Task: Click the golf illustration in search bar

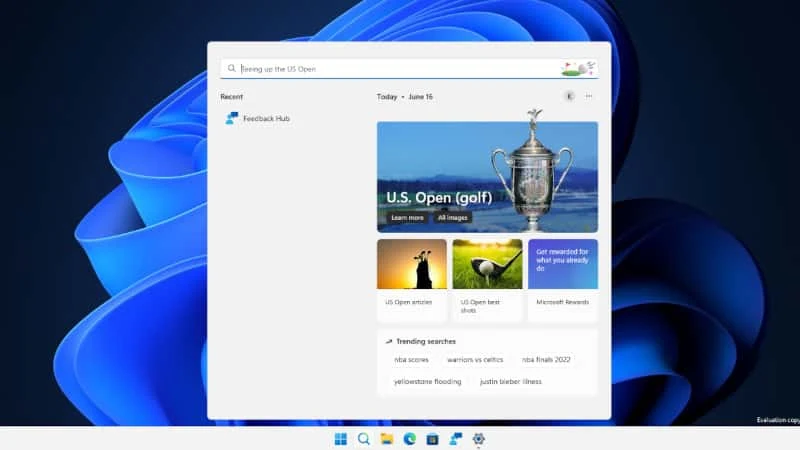Action: (578, 68)
